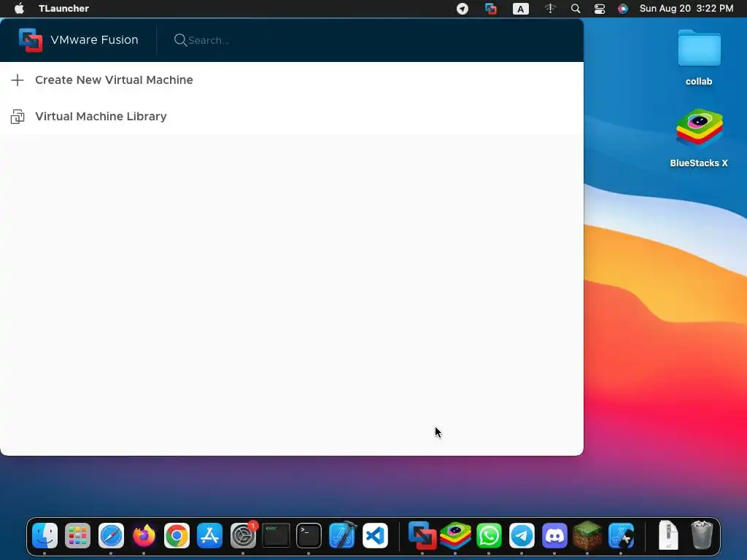747x560 pixels.
Task: Open the Apple menu
Action: pyautogui.click(x=19, y=8)
